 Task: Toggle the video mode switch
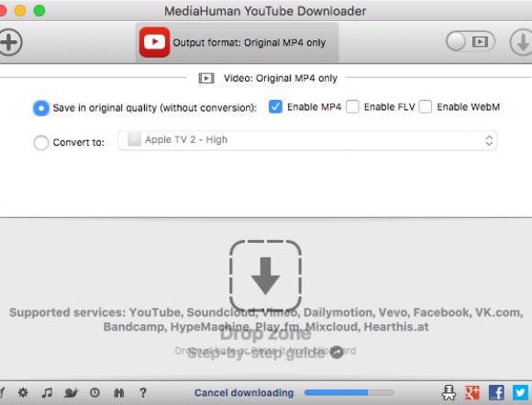coord(471,41)
